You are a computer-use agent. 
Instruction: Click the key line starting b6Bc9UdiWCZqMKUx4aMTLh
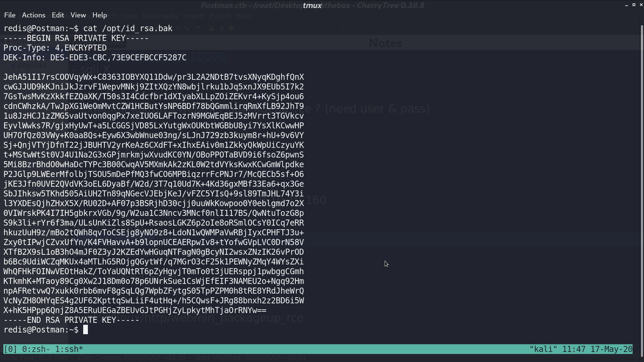pyautogui.click(x=154, y=262)
